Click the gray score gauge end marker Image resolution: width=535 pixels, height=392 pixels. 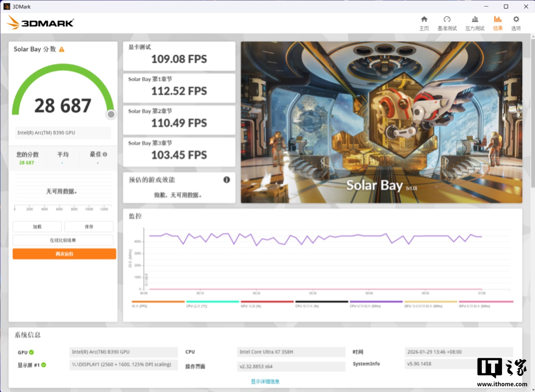coord(111,114)
